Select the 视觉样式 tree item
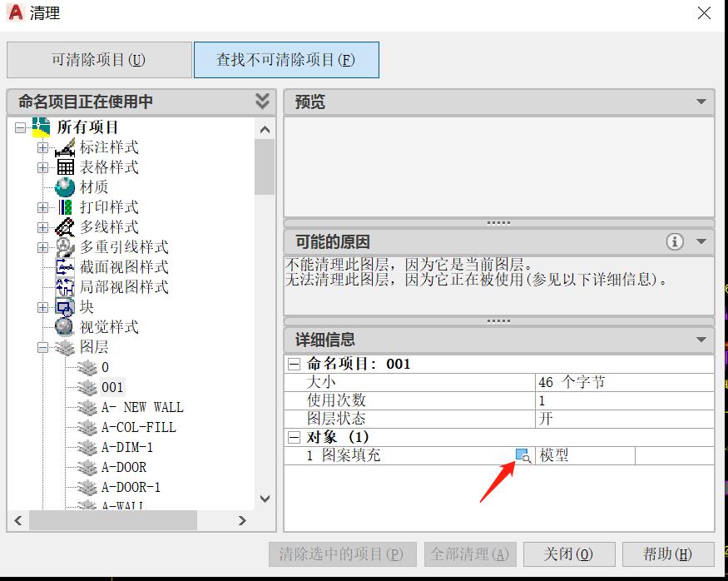The height and width of the screenshot is (581, 728). click(x=109, y=327)
